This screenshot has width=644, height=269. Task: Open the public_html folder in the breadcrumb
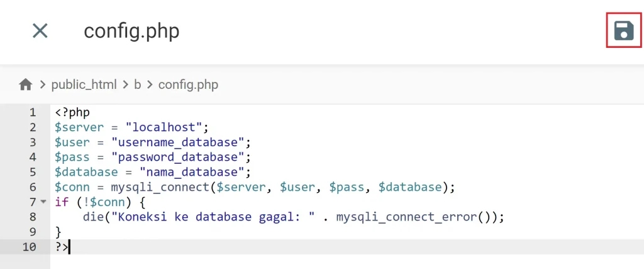[x=84, y=84]
